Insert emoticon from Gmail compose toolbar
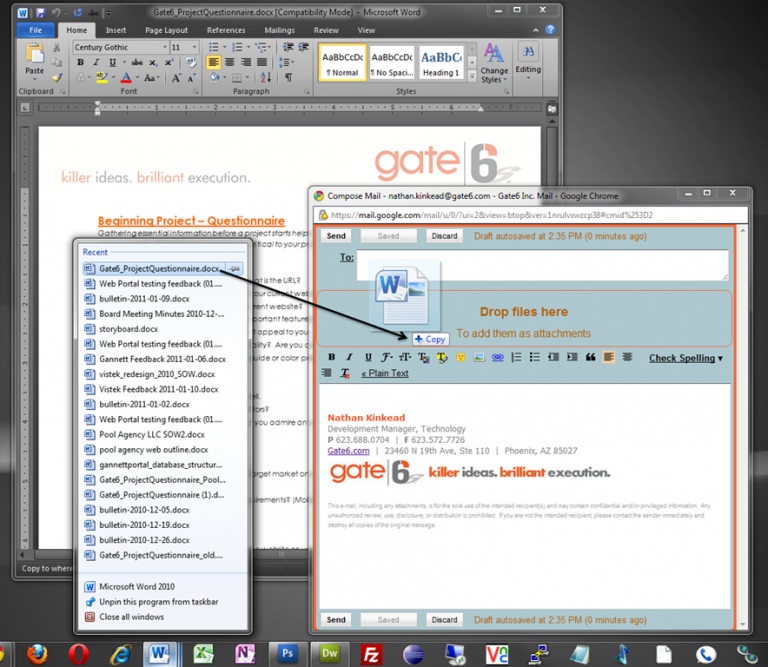768x667 pixels. coord(461,357)
